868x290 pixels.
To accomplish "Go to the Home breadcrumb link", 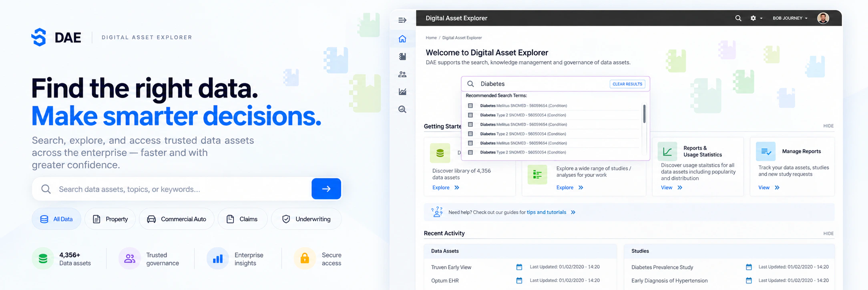I will [x=431, y=38].
